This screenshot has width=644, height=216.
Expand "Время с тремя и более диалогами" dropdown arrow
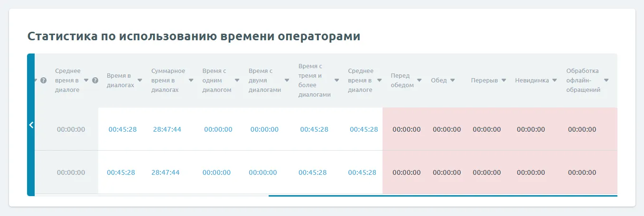point(336,81)
